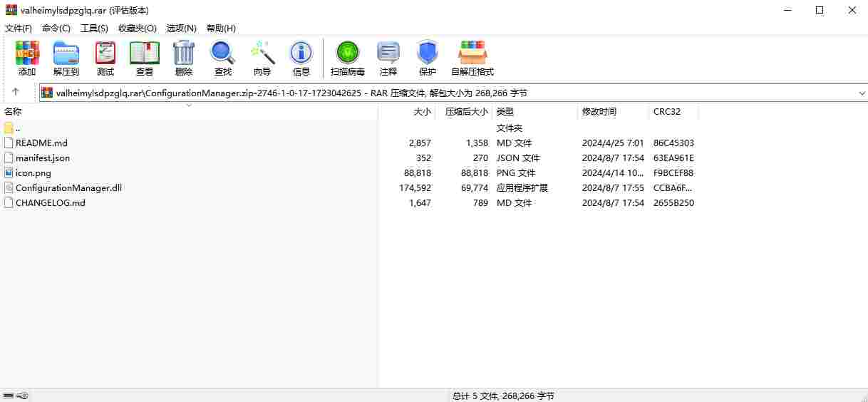868x402 pixels.
Task: Sort by the 大小 column header
Action: pyautogui.click(x=406, y=112)
